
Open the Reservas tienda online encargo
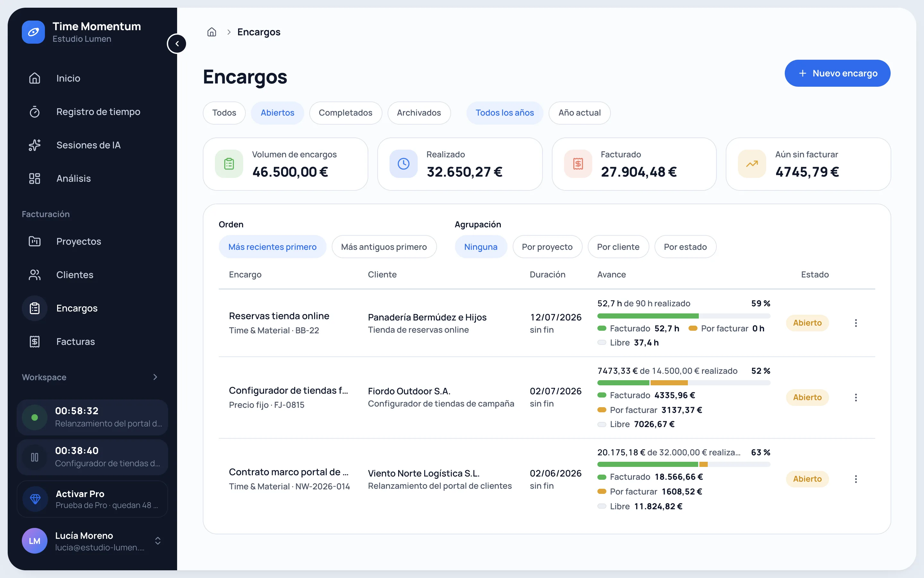(279, 316)
